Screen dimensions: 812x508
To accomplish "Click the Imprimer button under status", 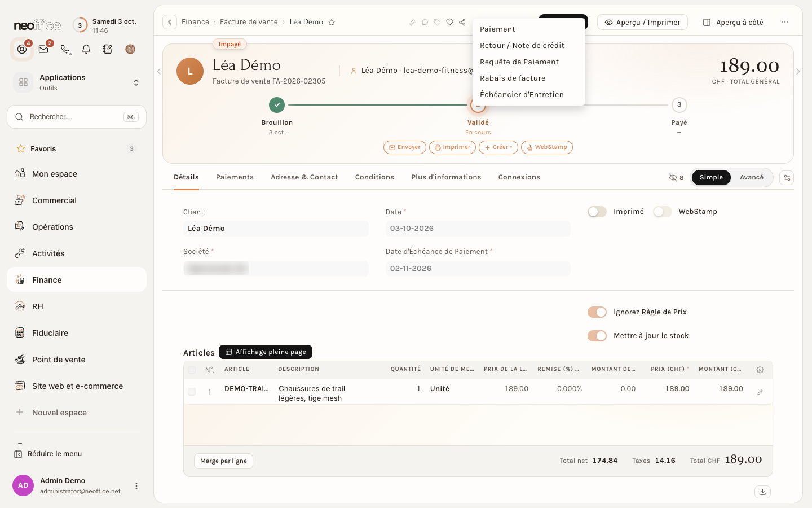I will [x=452, y=147].
